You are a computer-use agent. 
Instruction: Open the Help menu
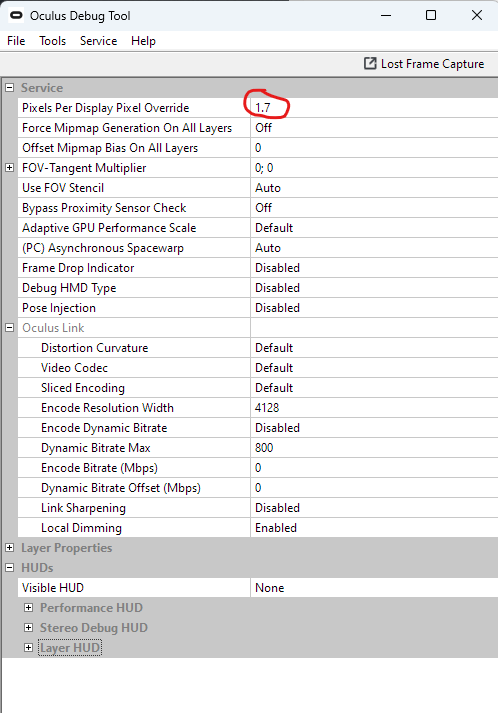143,41
